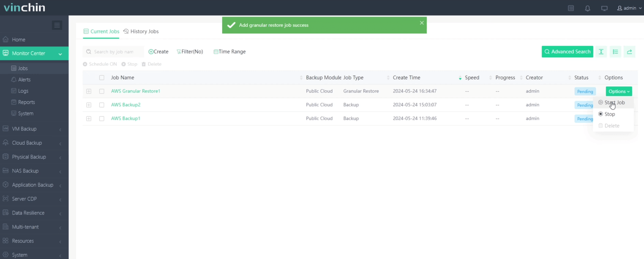Expand the AWS Backup2 row details
The image size is (644, 259).
(89, 105)
